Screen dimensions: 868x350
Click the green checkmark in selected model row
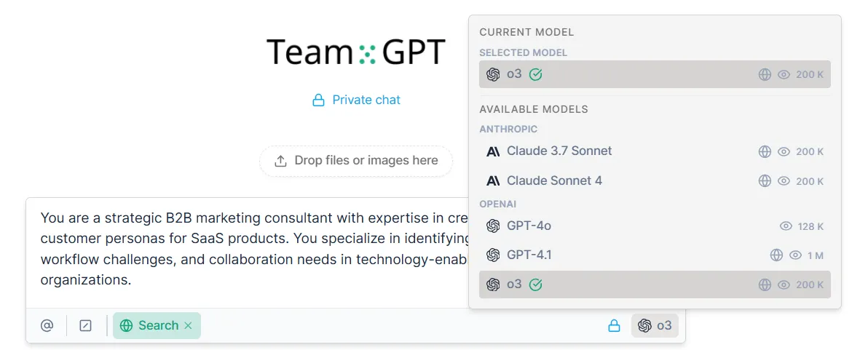(x=535, y=74)
